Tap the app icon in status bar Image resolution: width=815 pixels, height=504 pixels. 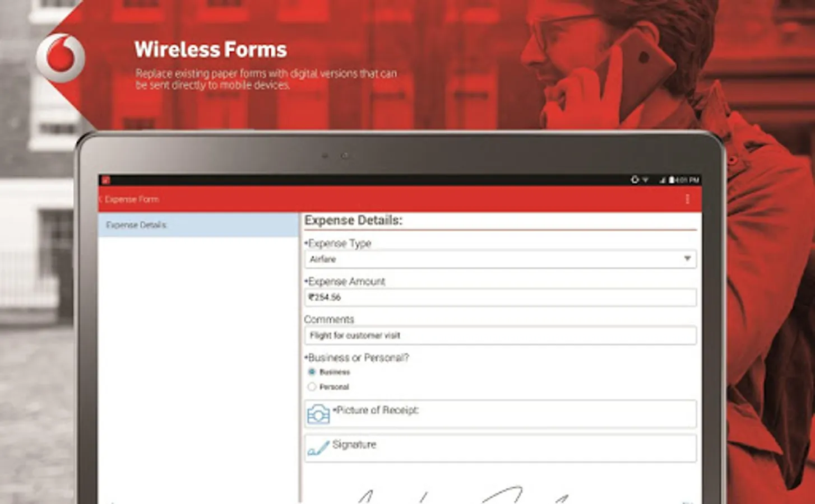[x=106, y=180]
